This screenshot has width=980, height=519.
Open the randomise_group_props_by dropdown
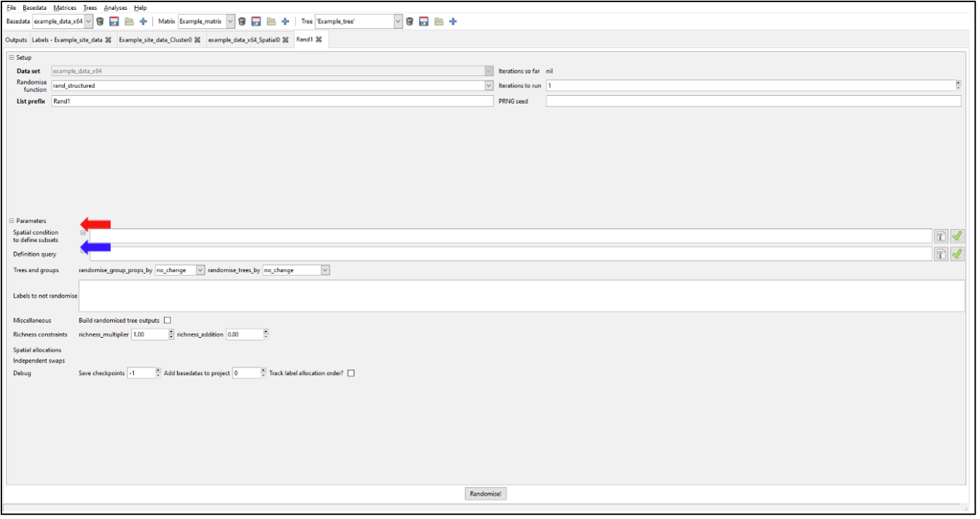(200, 270)
